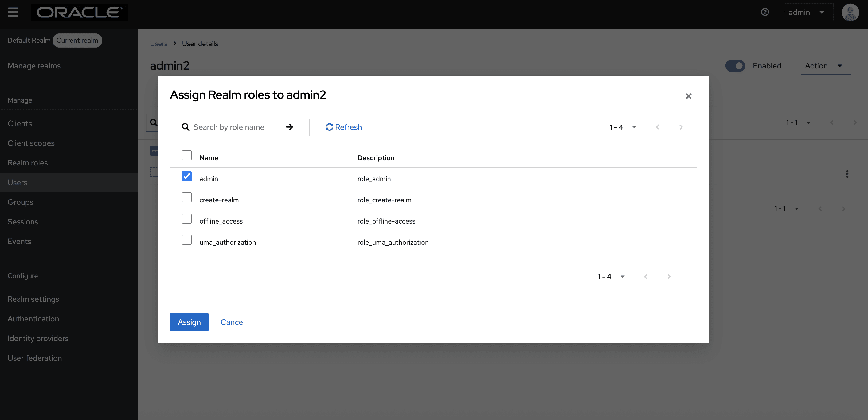Open the user avatar menu
This screenshot has width=868, height=420.
[850, 13]
